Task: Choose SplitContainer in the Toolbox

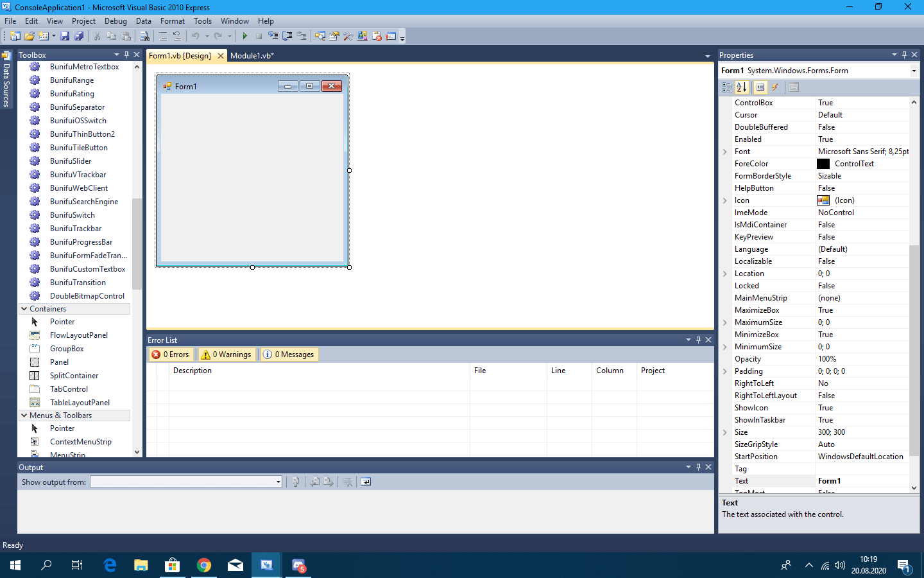Action: [74, 376]
